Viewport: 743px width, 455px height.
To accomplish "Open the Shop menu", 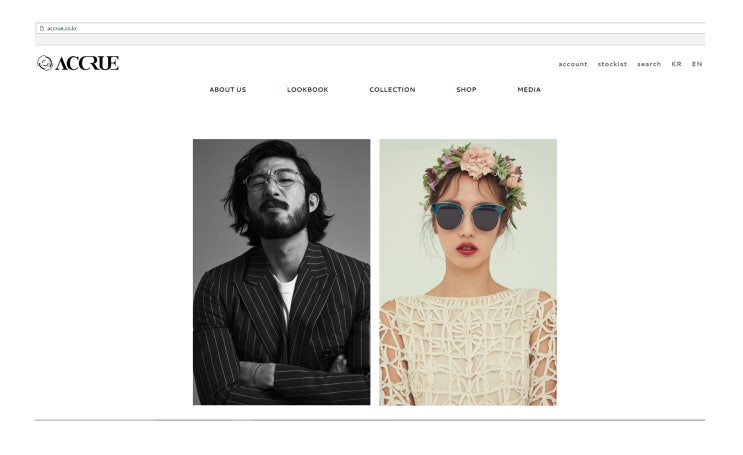I will click(x=466, y=90).
